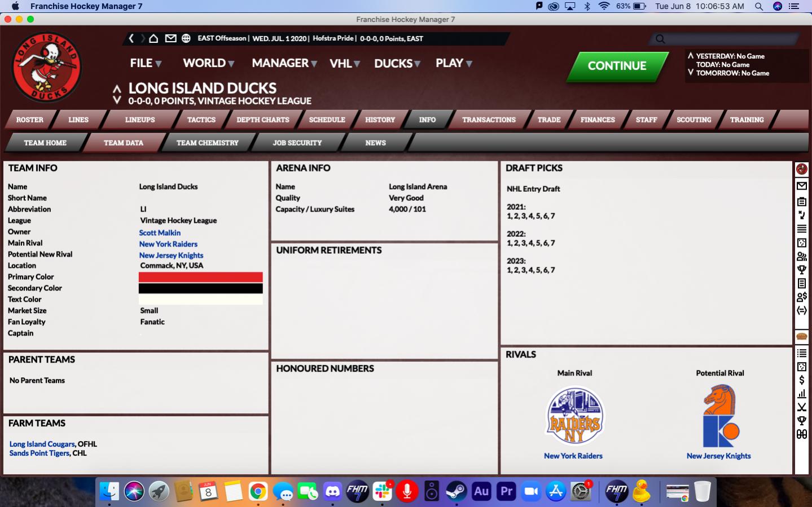Click the New Jersey Knights logo under Rivals
The image size is (812, 507).
[719, 416]
